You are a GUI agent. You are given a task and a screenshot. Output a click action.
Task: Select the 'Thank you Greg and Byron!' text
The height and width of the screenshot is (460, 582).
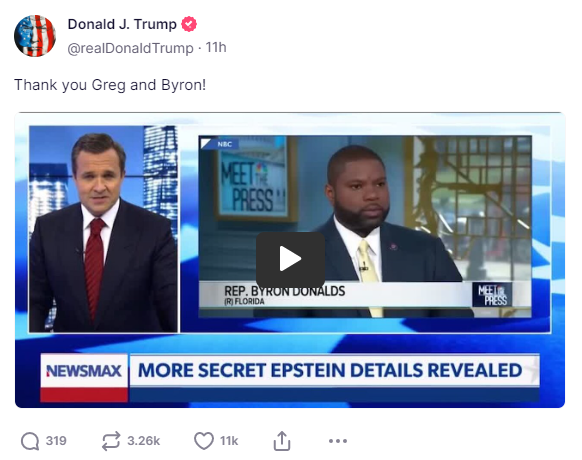pos(110,85)
